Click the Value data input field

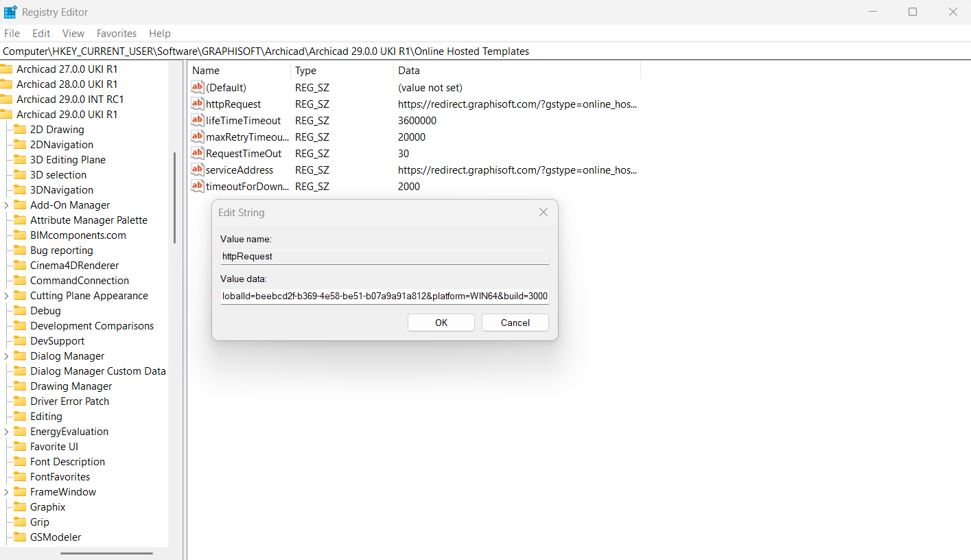click(x=384, y=296)
